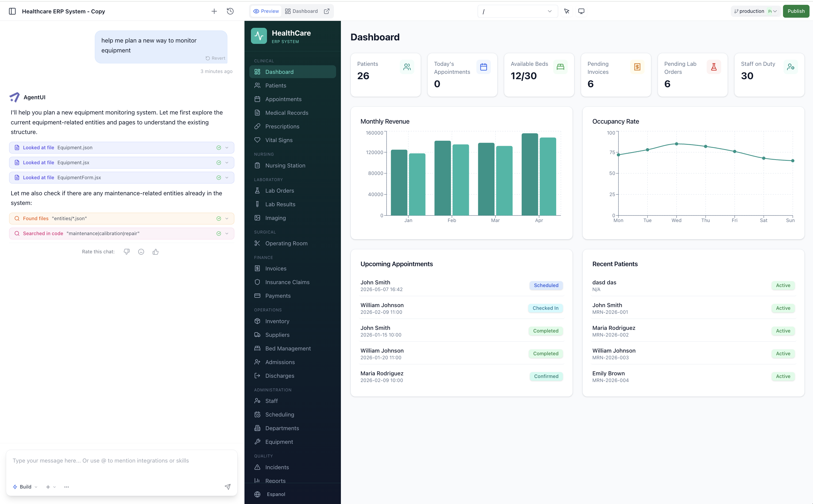This screenshot has width=813, height=504.
Task: Give thumbs down rating to chat
Action: point(127,252)
